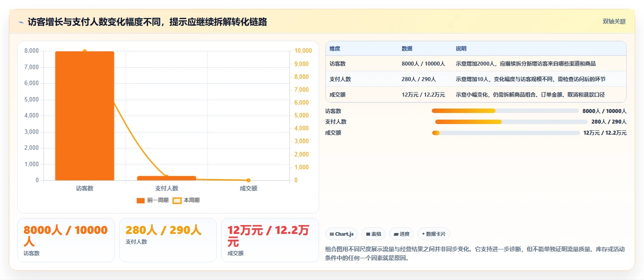Click the right axis value 5,000
644x280 pixels.
click(x=302, y=116)
